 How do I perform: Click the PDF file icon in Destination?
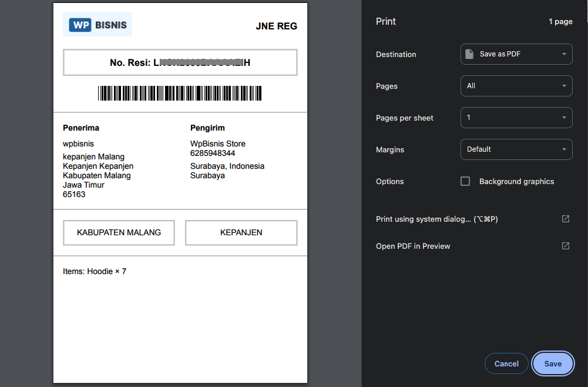(469, 54)
